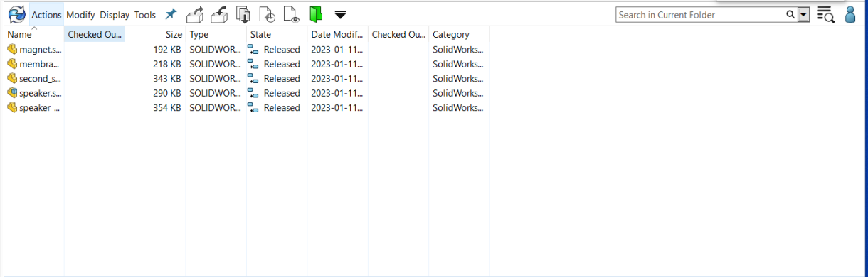This screenshot has width=868, height=277.
Task: Select the speaker_... file name
Action: pyautogui.click(x=39, y=108)
